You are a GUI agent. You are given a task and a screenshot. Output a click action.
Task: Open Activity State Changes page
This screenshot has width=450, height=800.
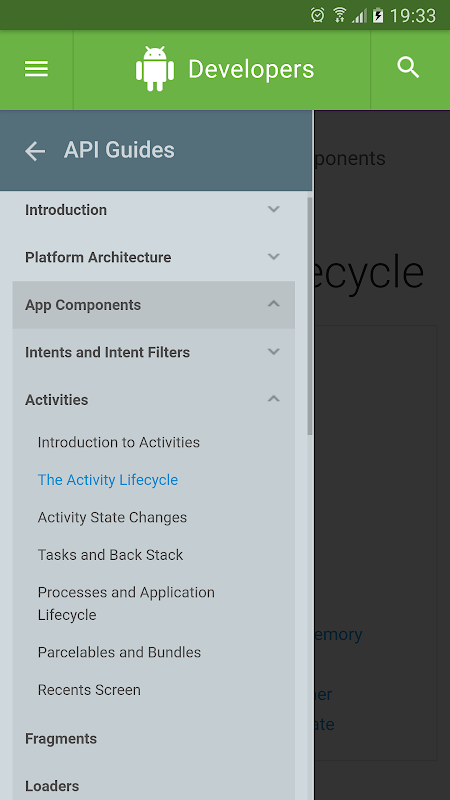tap(112, 517)
